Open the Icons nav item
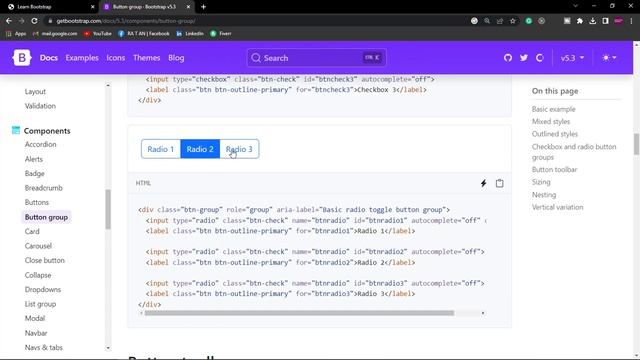Screen dimensions: 640x360 point(116,58)
